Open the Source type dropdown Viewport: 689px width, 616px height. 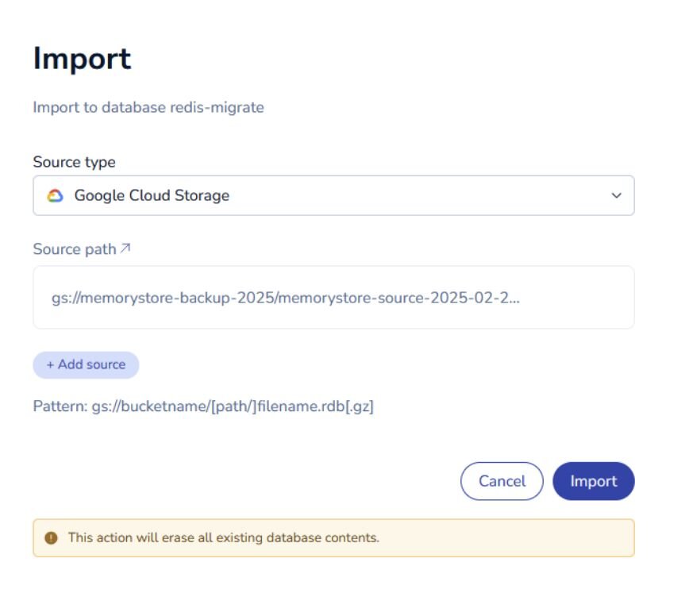[x=333, y=194]
